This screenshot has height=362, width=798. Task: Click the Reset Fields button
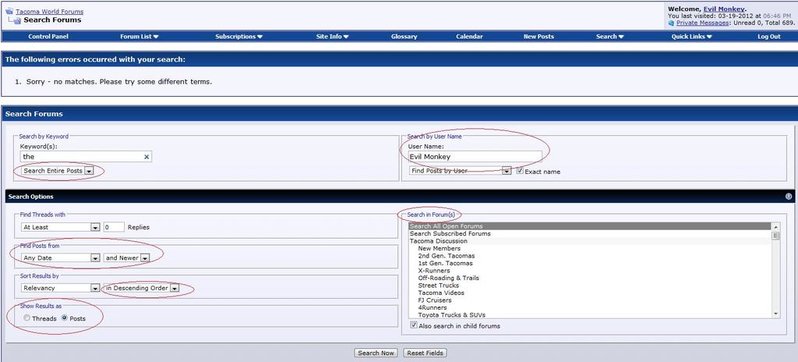pos(425,353)
